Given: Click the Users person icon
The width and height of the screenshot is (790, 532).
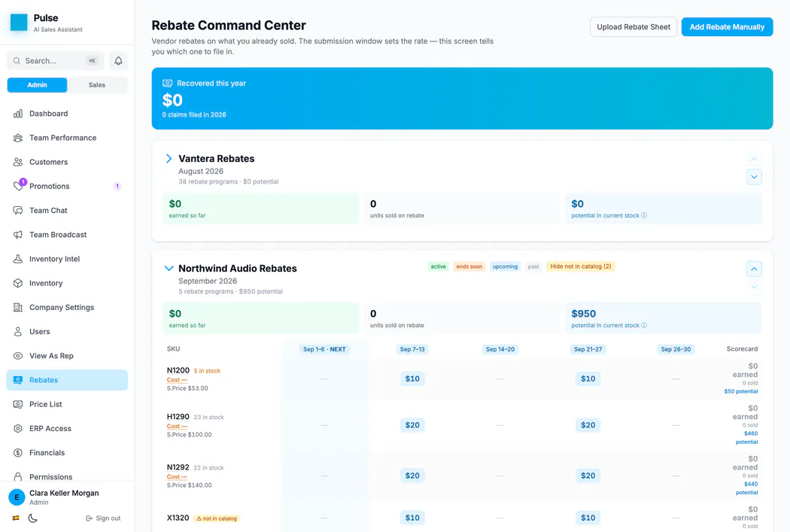Looking at the screenshot, I should (17, 332).
